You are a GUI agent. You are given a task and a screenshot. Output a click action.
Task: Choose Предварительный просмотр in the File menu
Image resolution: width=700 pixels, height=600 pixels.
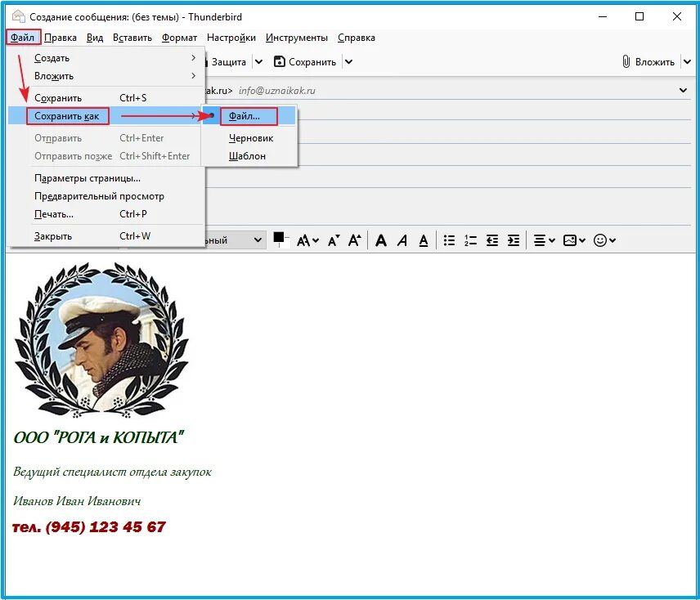100,196
